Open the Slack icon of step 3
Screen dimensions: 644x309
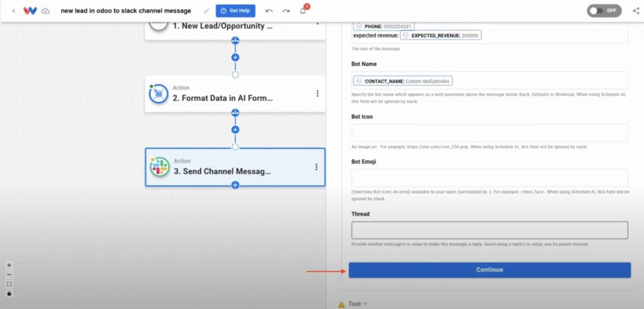pos(160,167)
